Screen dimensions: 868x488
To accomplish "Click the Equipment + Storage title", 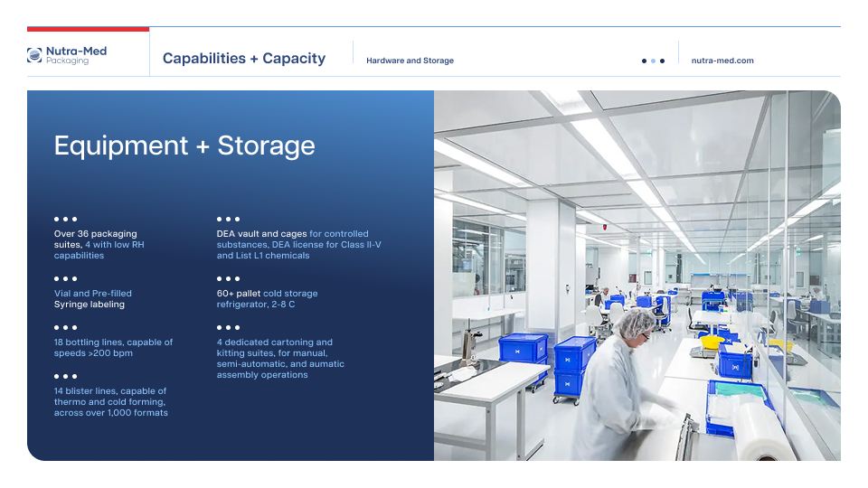I will click(x=184, y=145).
